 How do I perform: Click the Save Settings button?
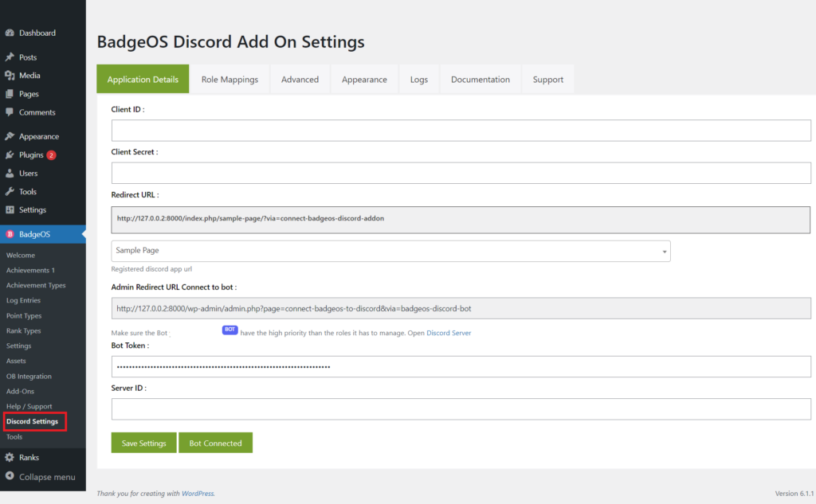[143, 443]
